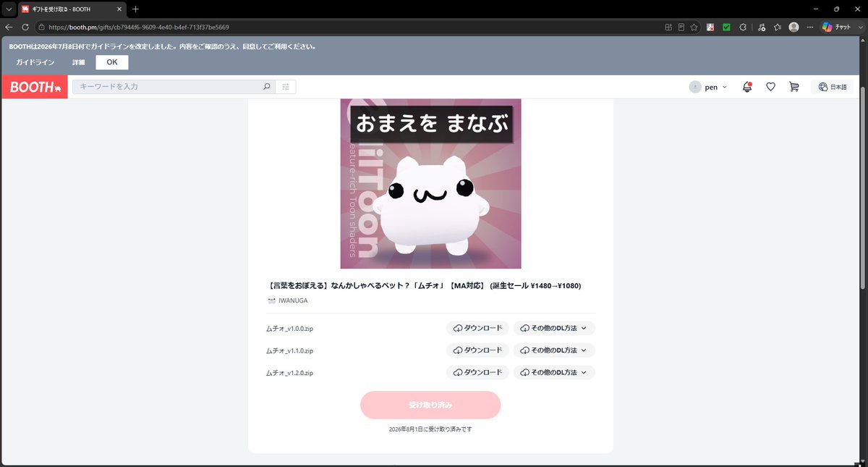Add page to favorites with star icon
Screen dimensions: 868x467
tap(694, 27)
